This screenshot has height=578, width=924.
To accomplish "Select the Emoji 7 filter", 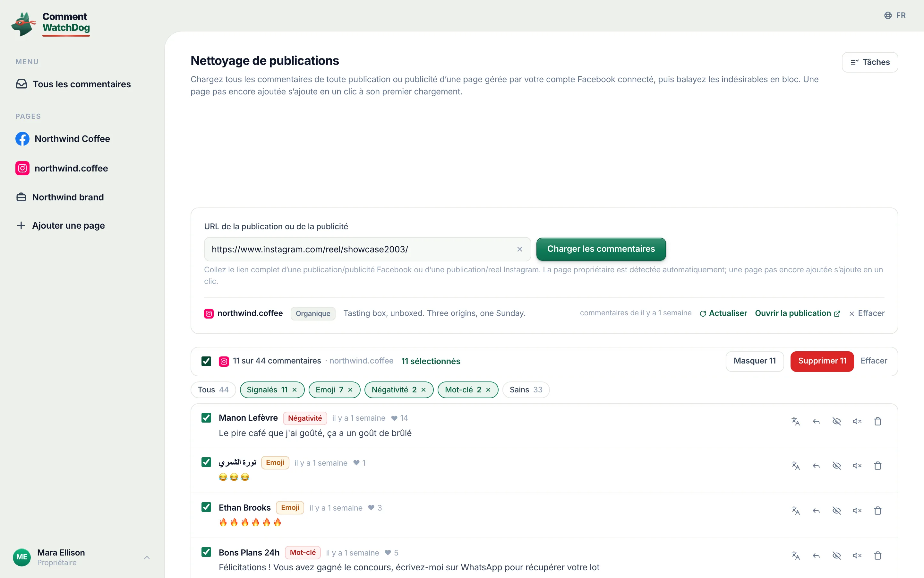I will point(329,390).
